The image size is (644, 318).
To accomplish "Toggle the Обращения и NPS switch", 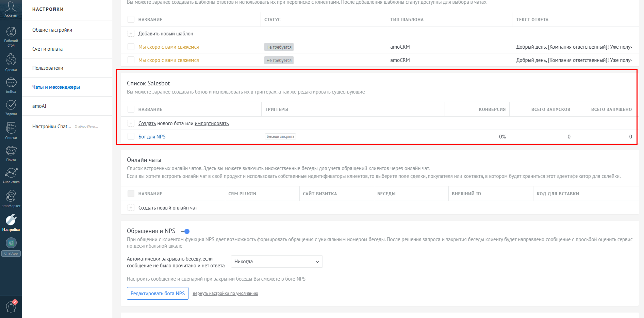I will tap(185, 231).
